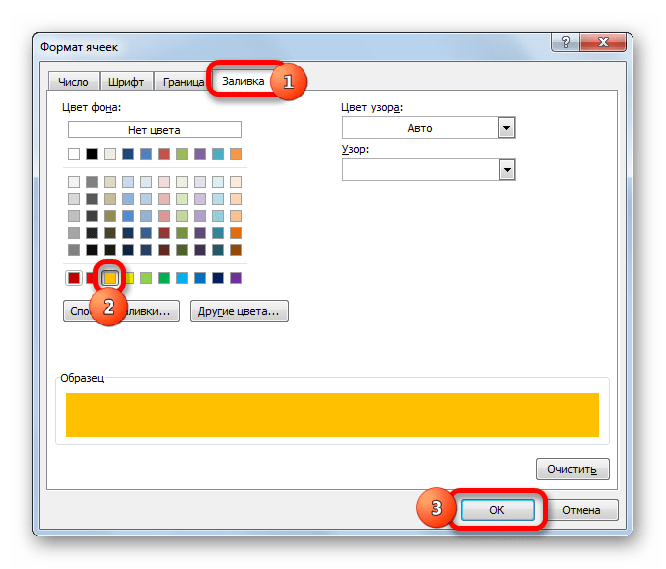Go to the Граница tab
The height and width of the screenshot is (569, 666).
pyautogui.click(x=178, y=83)
